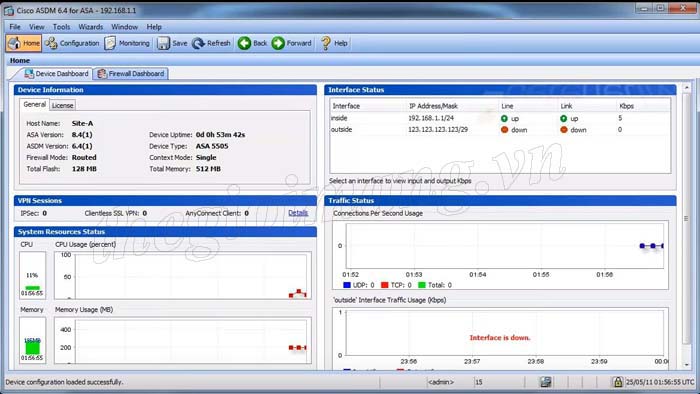Click the status bar connection icon

[x=545, y=382]
